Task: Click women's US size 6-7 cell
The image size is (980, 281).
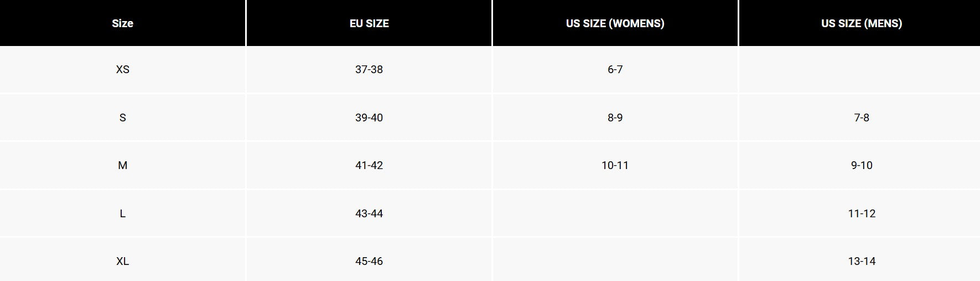Action: [x=615, y=69]
